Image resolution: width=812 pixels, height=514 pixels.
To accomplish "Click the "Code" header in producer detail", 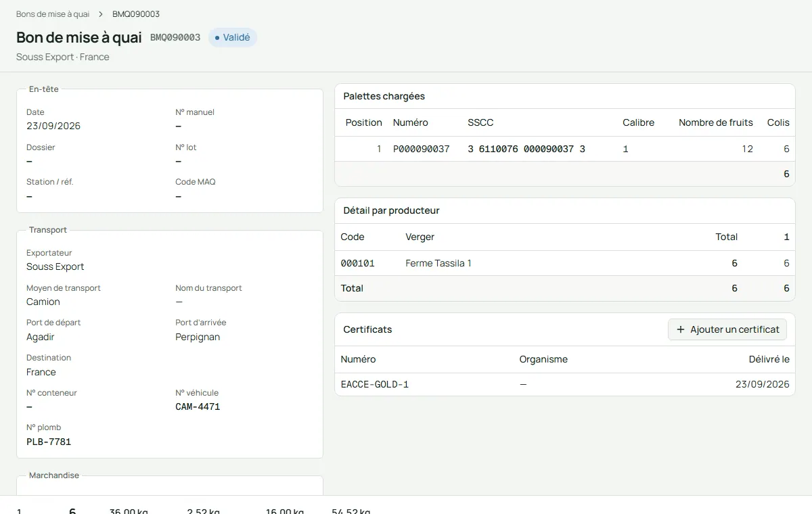I will pyautogui.click(x=353, y=237).
